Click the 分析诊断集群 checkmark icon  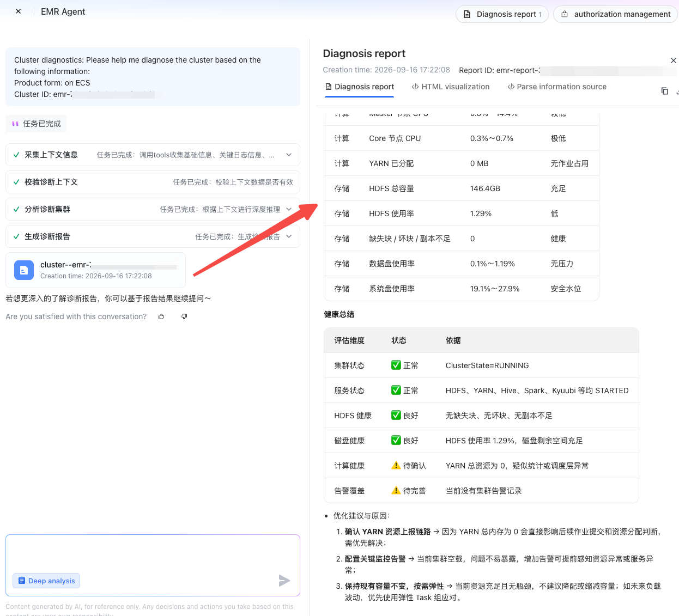[16, 209]
